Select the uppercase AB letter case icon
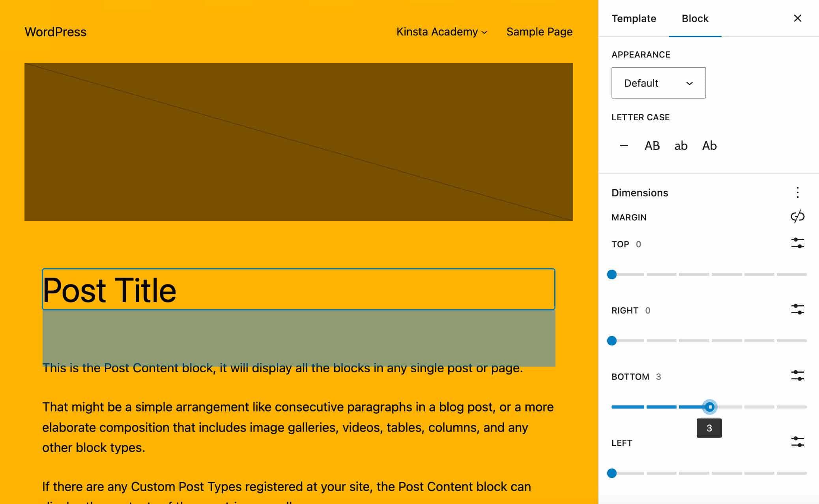 652,145
